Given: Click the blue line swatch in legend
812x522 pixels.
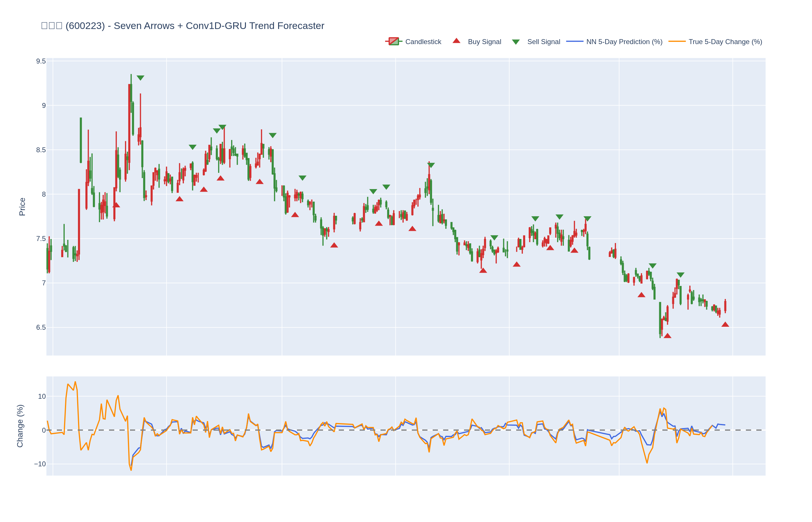Looking at the screenshot, I should (574, 41).
